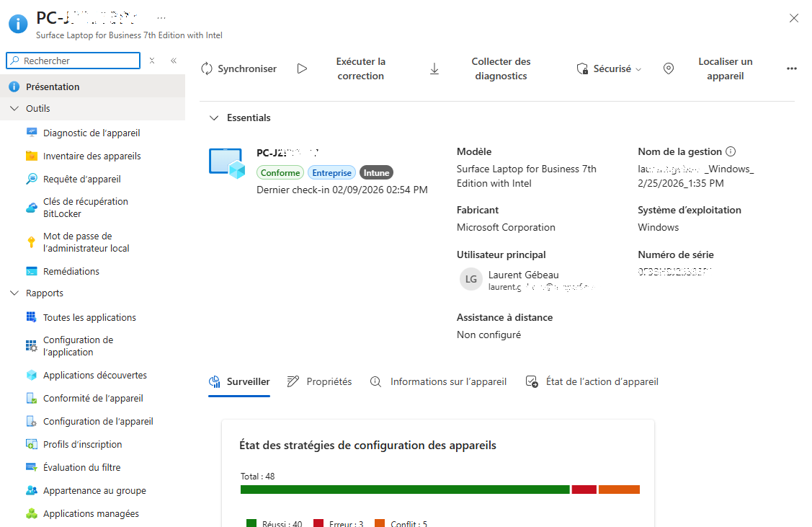Click the green Réussi segment of the bar
The height and width of the screenshot is (527, 812).
click(x=405, y=490)
